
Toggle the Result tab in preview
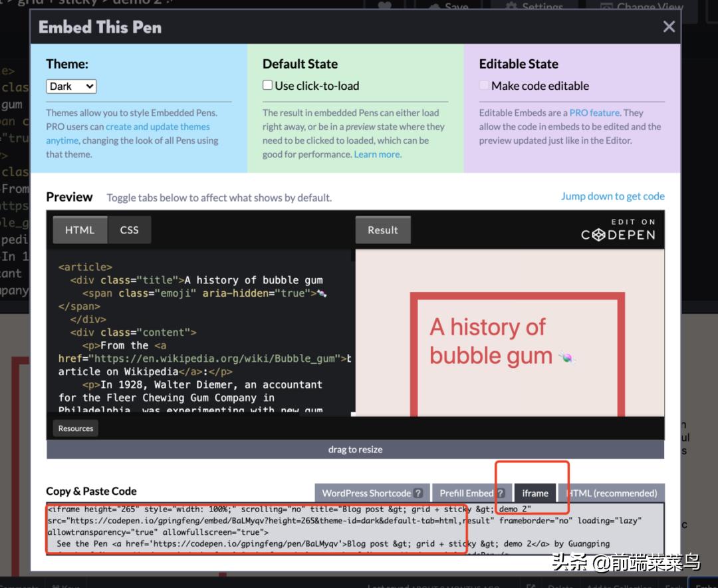pyautogui.click(x=383, y=230)
